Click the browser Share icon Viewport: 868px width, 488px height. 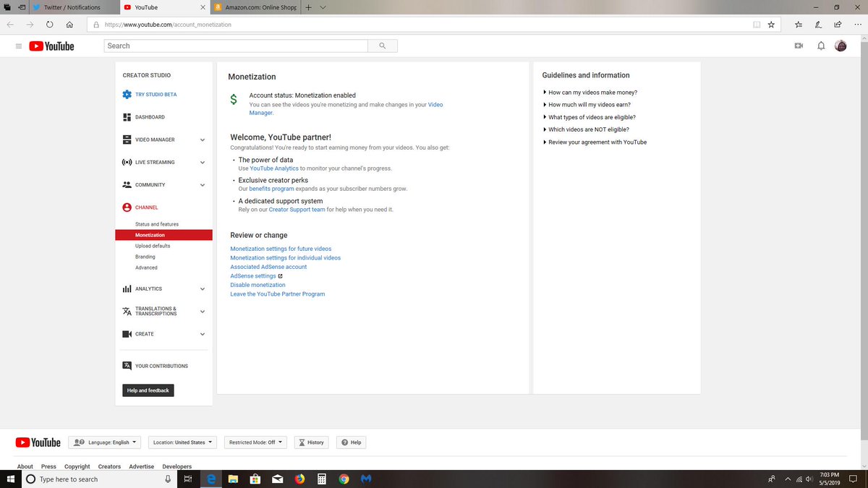838,24
